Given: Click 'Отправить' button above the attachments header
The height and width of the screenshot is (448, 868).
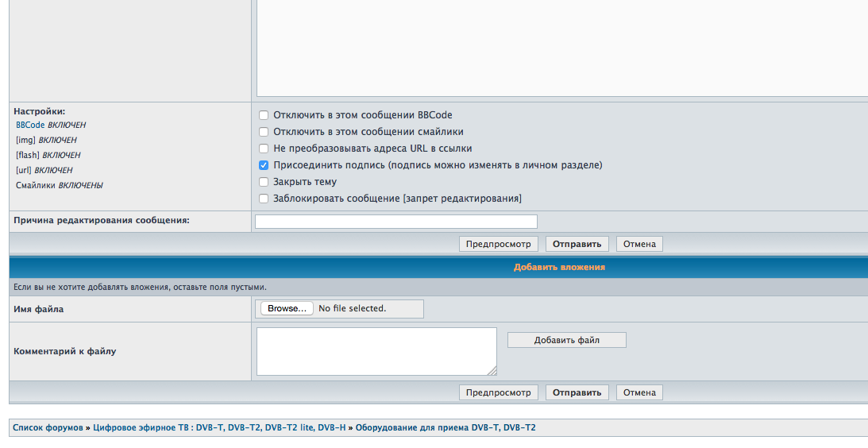Looking at the screenshot, I should [x=577, y=244].
